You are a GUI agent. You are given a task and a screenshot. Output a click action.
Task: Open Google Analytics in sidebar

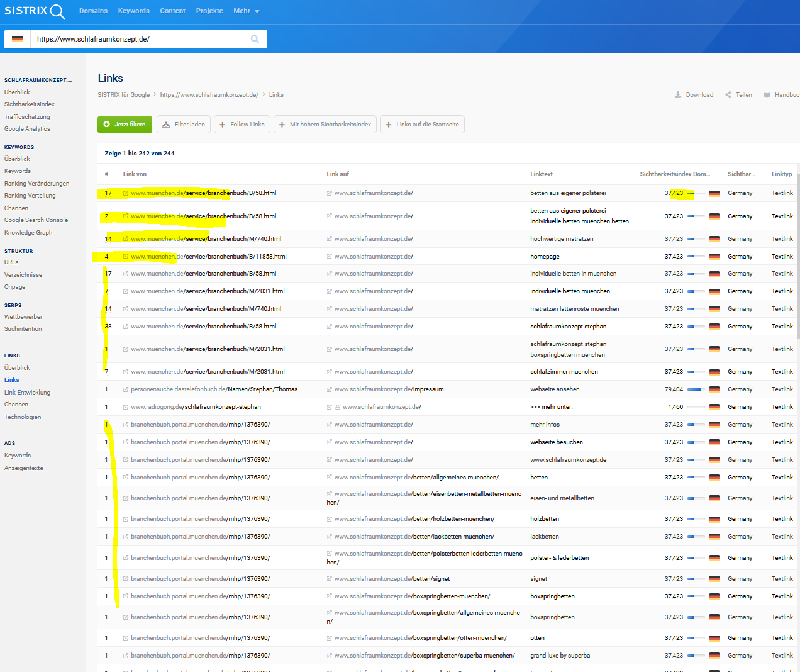(27, 129)
